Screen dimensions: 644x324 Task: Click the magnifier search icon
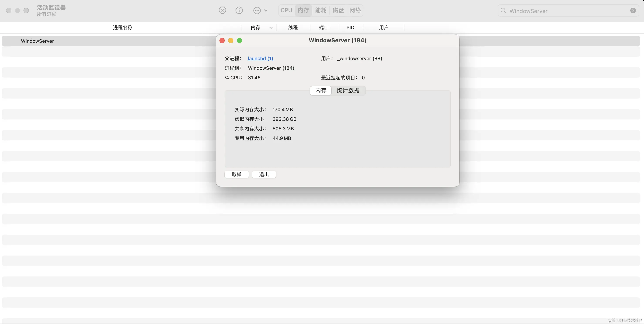coord(503,10)
